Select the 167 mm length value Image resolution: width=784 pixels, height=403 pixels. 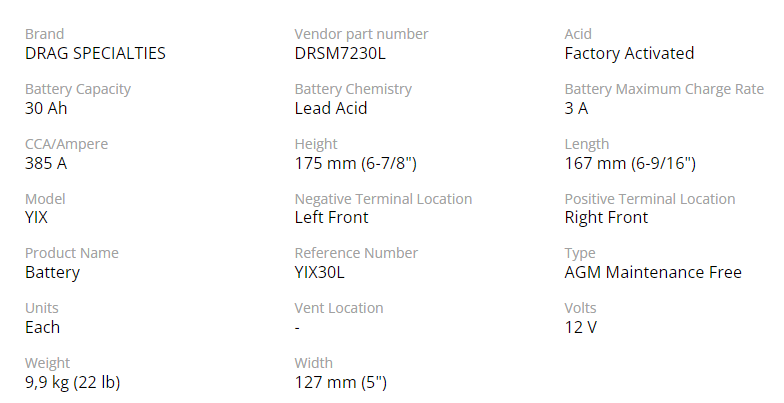pos(630,164)
